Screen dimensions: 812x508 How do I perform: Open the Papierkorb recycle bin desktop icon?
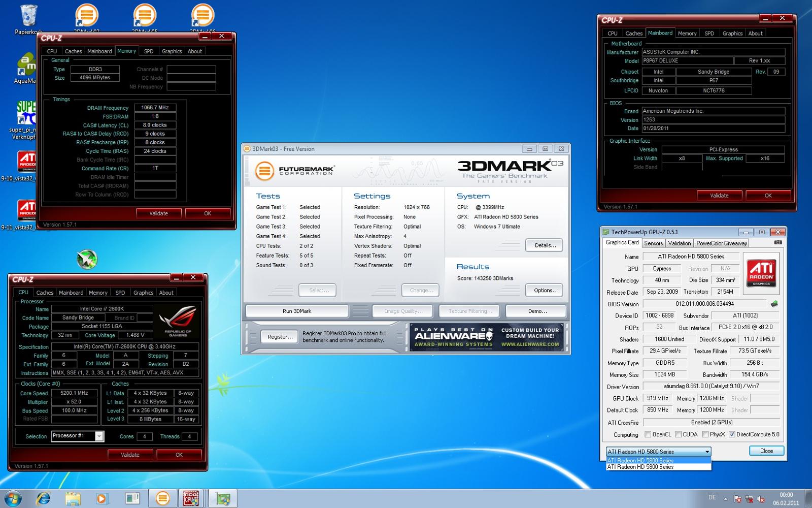click(x=29, y=15)
